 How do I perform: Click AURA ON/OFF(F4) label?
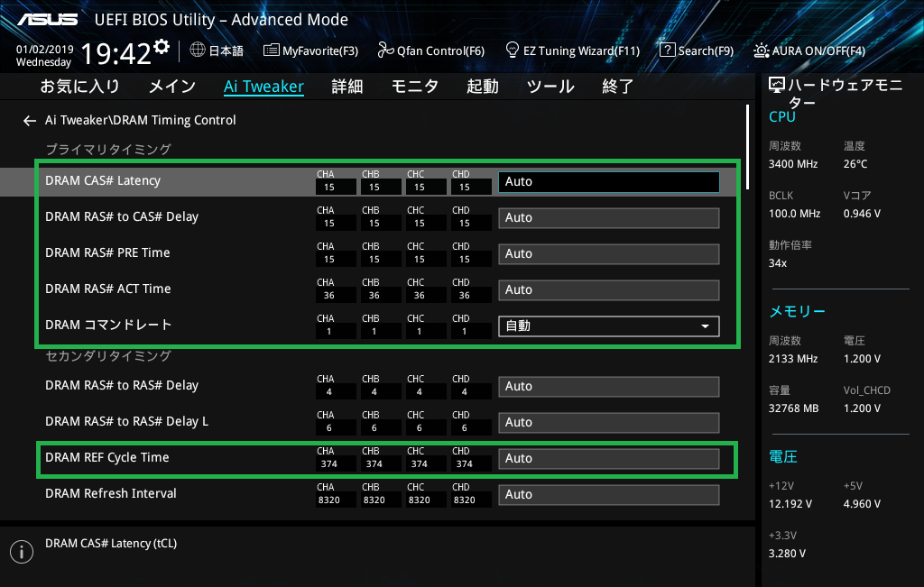point(818,50)
